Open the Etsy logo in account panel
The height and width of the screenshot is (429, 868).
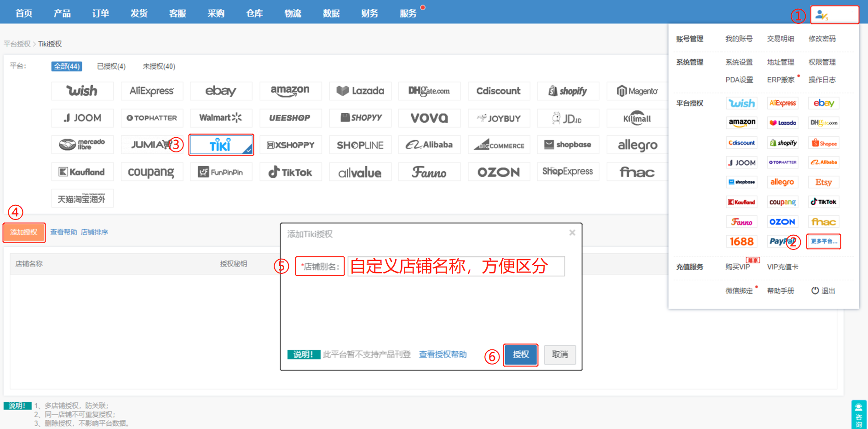(x=823, y=182)
